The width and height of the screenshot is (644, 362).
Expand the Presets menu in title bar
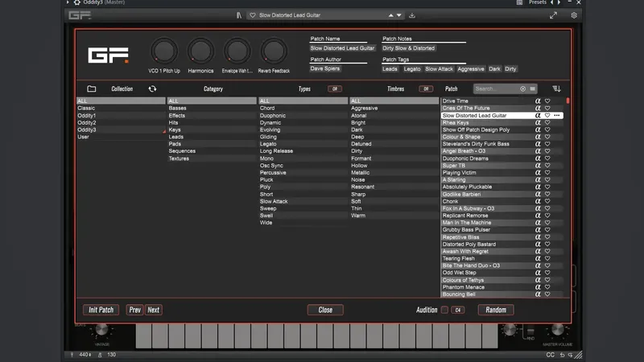(537, 3)
